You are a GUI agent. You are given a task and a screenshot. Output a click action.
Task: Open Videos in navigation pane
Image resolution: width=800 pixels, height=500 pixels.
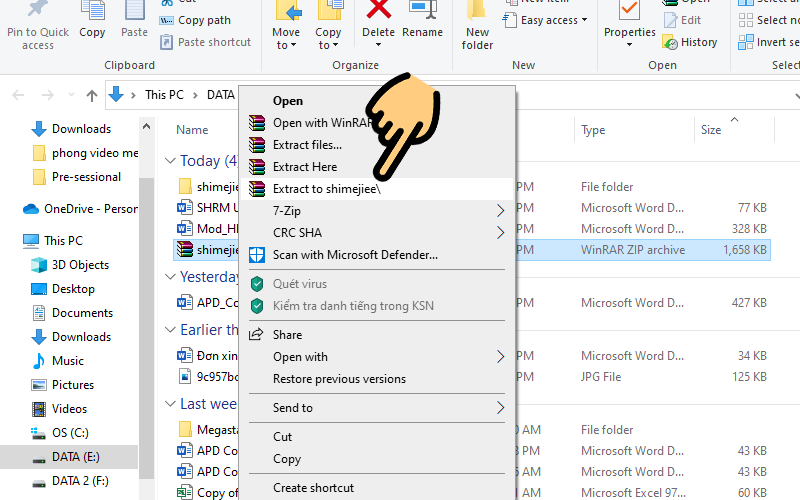(x=60, y=409)
